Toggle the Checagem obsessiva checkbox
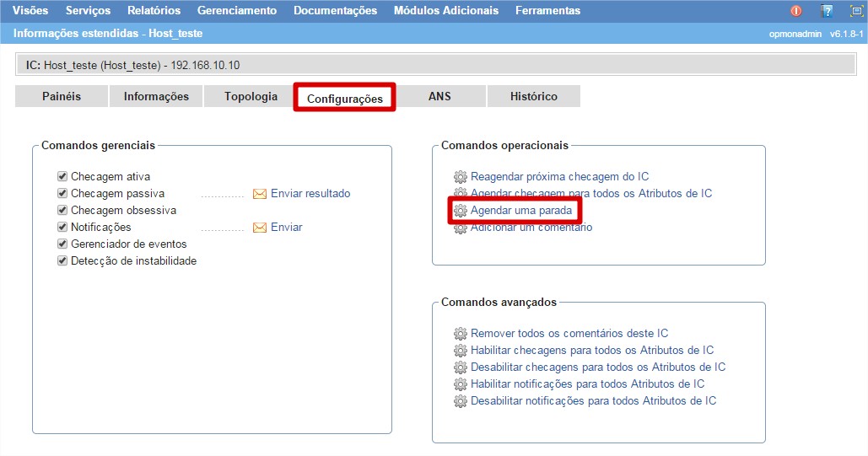This screenshot has width=868, height=456. pos(62,211)
